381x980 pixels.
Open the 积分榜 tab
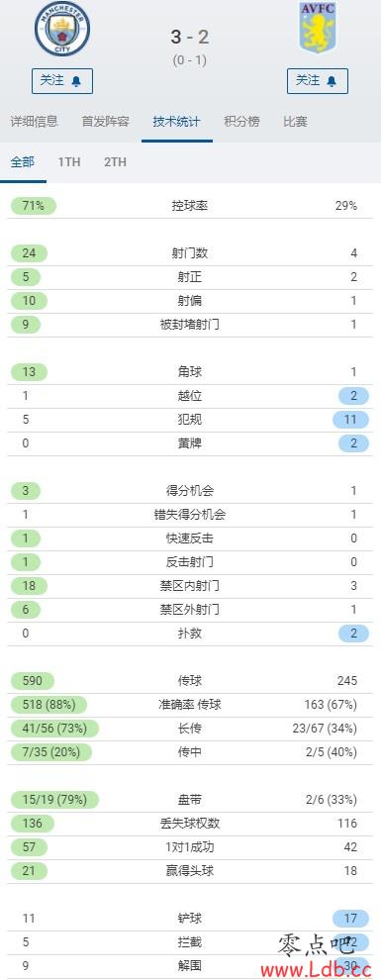tap(241, 121)
